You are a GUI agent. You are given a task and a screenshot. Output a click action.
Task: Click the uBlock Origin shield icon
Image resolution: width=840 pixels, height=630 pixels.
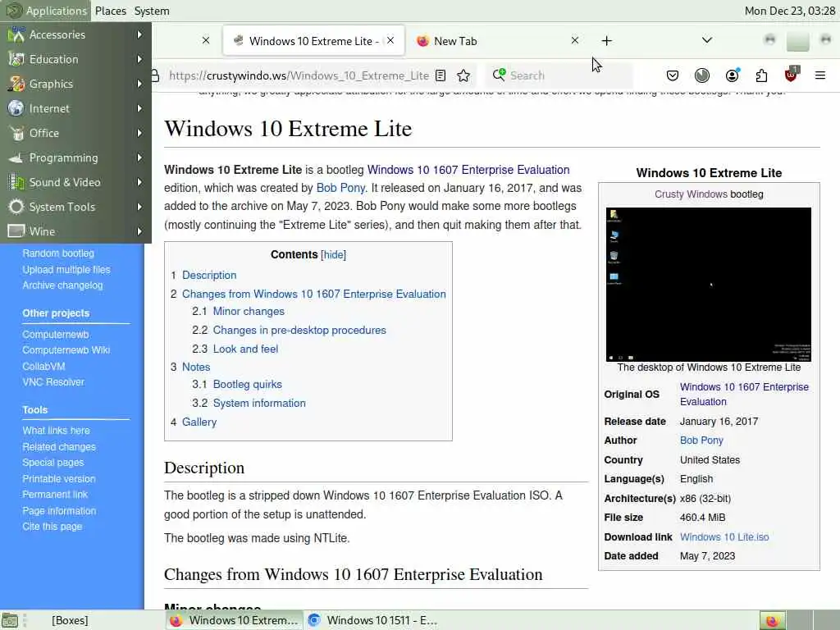pos(792,75)
